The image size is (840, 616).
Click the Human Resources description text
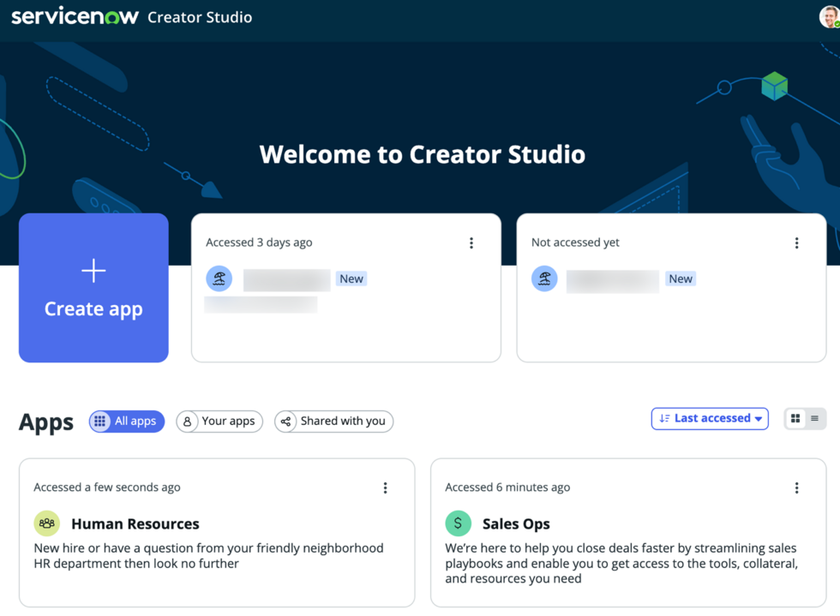tap(209, 555)
